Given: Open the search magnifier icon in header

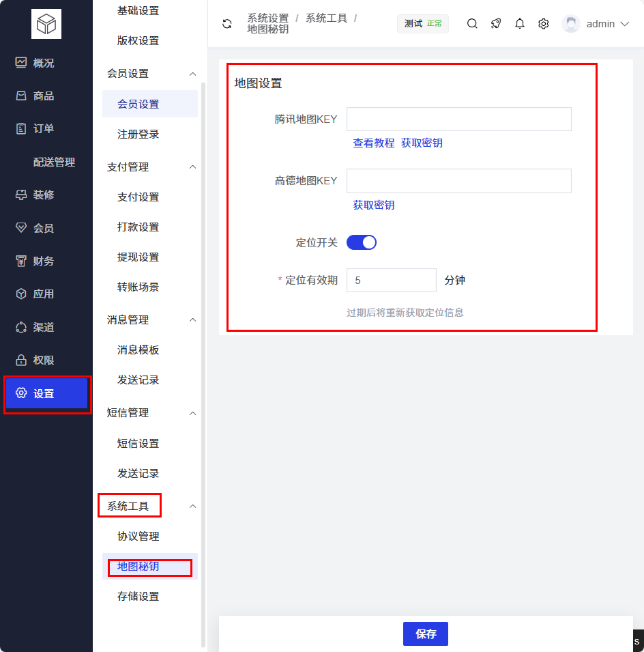Looking at the screenshot, I should [x=472, y=24].
